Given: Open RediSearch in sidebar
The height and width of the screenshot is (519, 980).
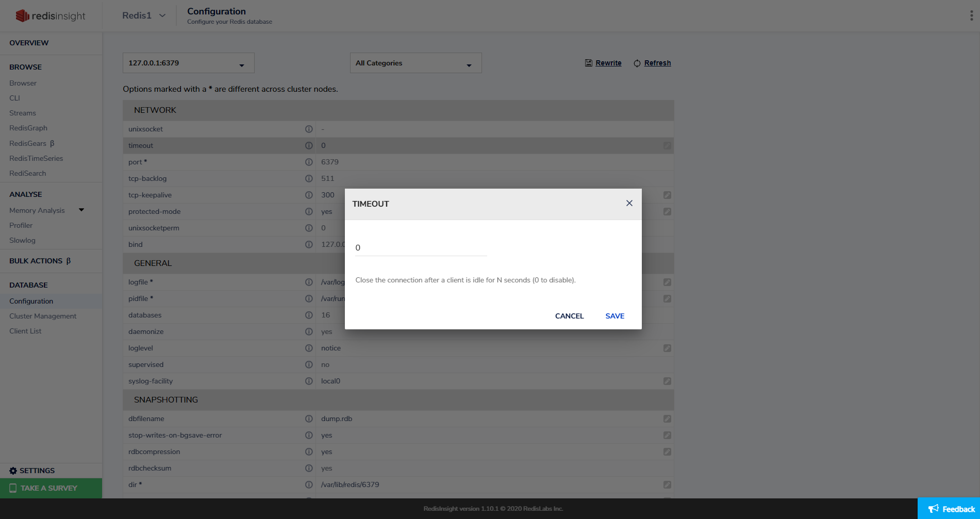Looking at the screenshot, I should click(x=28, y=173).
